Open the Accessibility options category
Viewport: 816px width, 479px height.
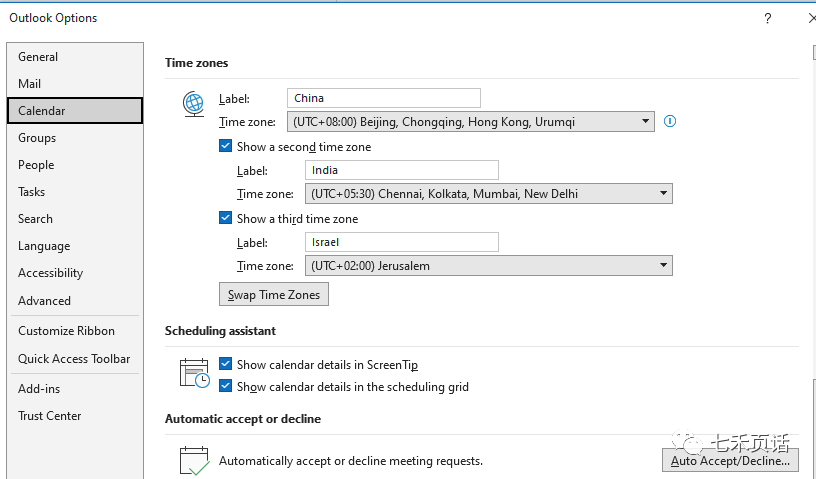75,273
